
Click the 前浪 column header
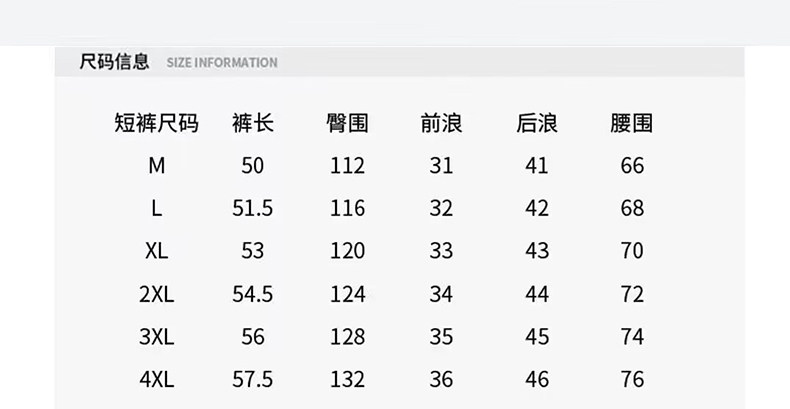pyautogui.click(x=441, y=124)
